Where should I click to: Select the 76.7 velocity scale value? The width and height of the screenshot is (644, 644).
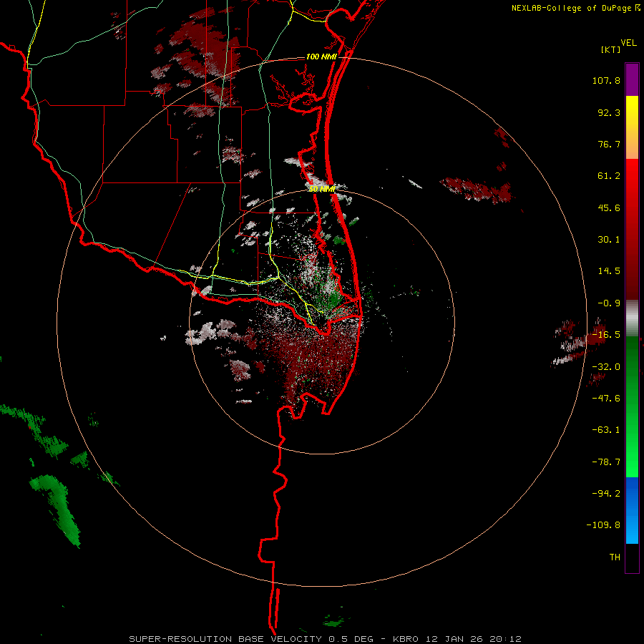click(x=609, y=144)
